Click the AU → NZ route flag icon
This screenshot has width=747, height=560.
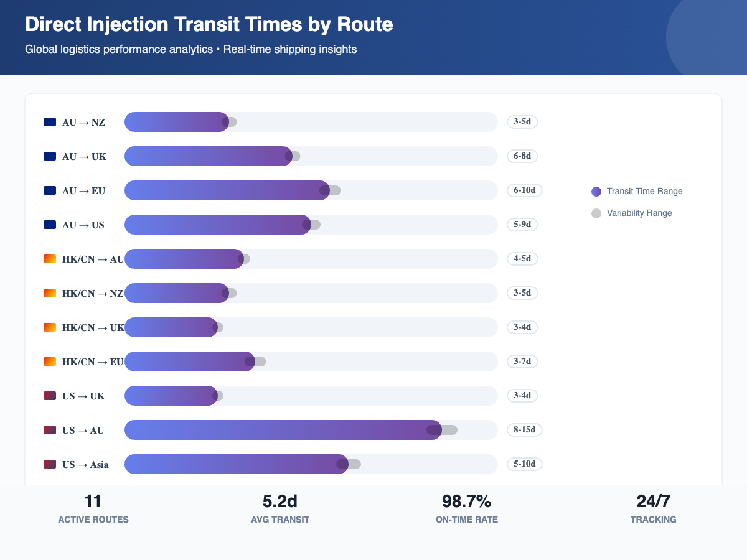click(50, 122)
